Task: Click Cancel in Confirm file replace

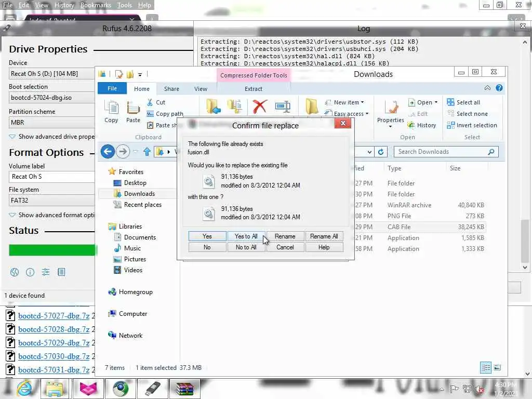Action: point(285,247)
